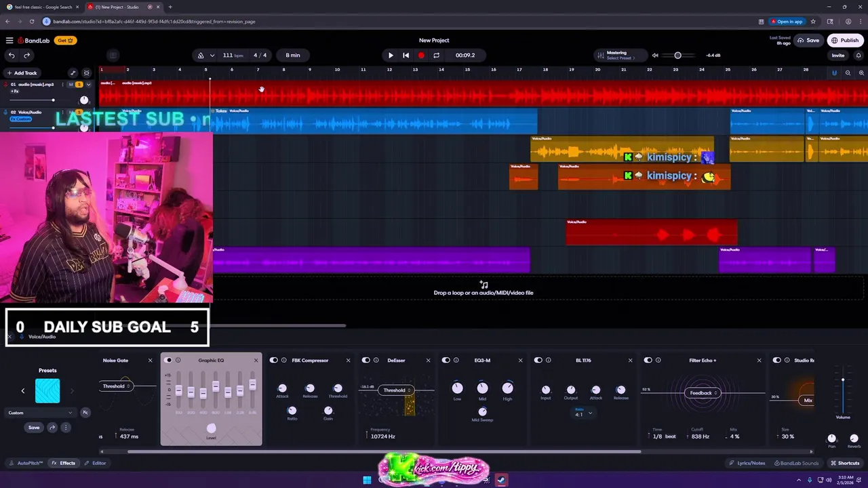Click the Publish button
Viewport: 868px width, 488px height.
point(845,41)
